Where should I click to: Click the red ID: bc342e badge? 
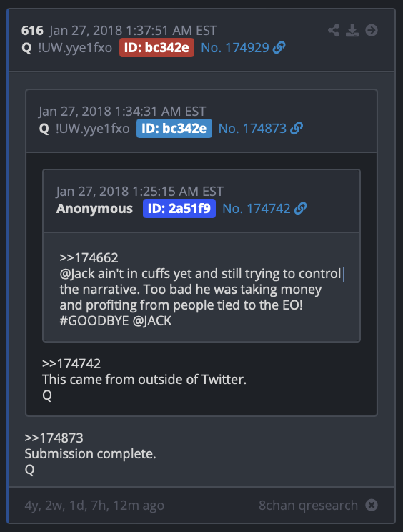tap(156, 48)
